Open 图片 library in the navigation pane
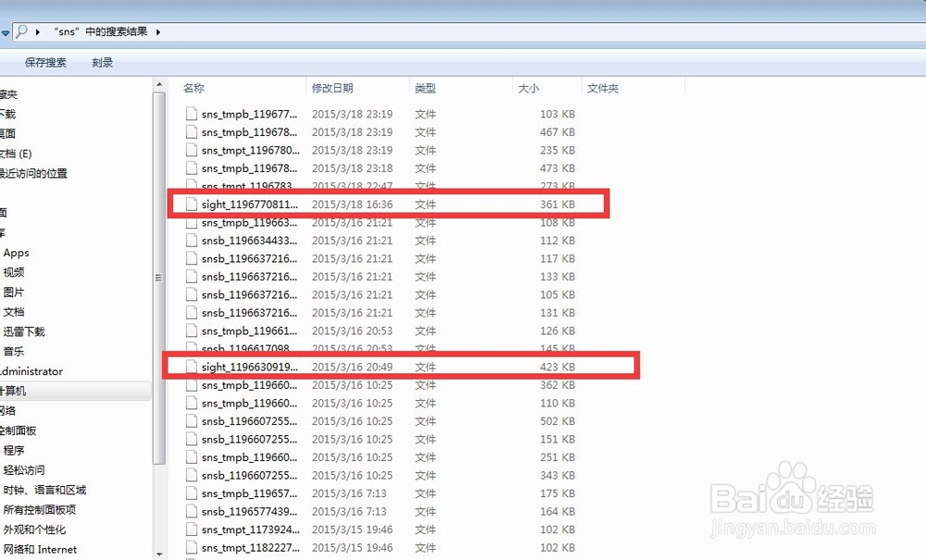Viewport: 926px width, 560px height. click(x=14, y=292)
